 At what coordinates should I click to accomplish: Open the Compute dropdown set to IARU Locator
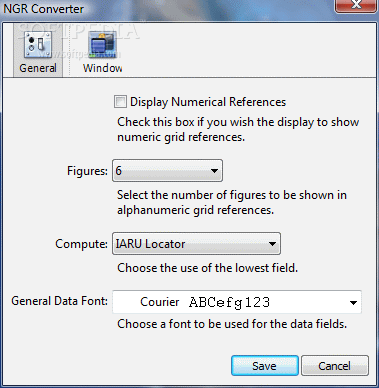196,244
